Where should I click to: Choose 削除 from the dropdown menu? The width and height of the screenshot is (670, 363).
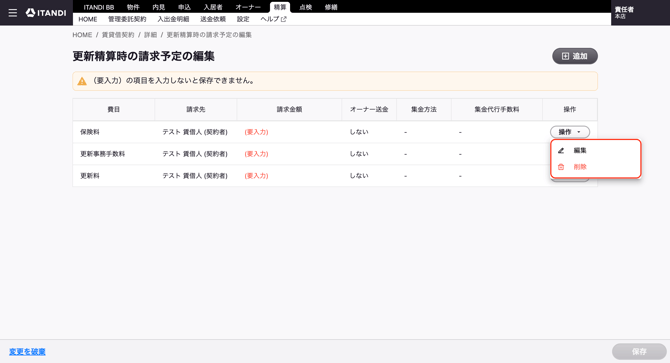point(596,167)
